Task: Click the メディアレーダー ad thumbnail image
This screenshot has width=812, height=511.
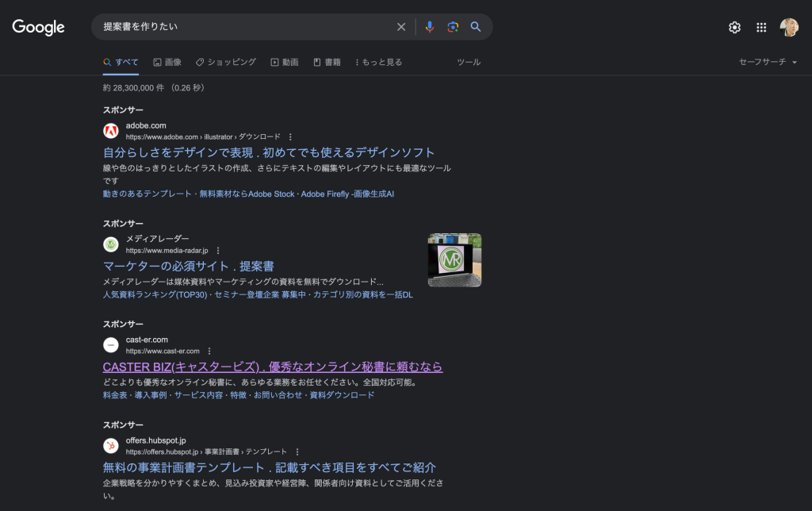Action: coord(454,260)
